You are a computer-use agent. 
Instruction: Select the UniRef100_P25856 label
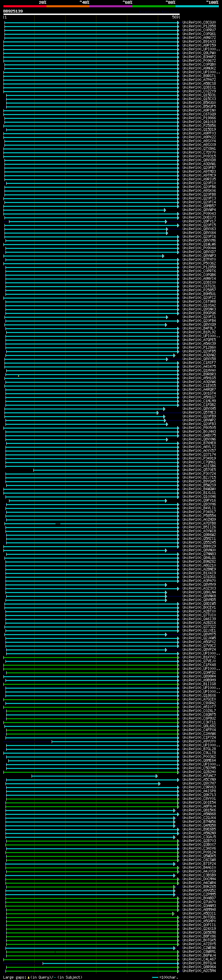(199, 125)
